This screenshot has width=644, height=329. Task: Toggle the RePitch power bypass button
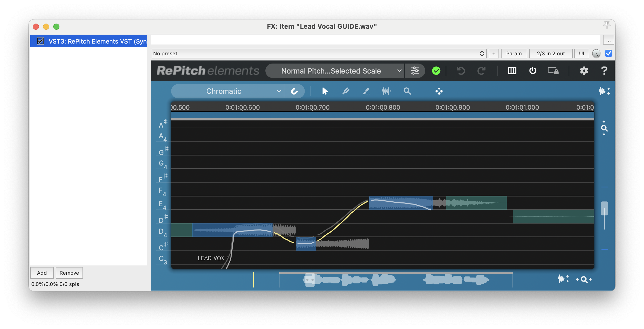tap(533, 71)
